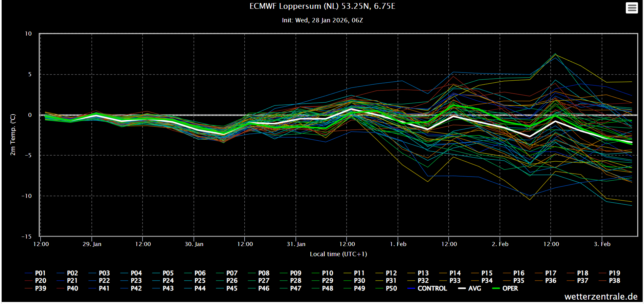Open the chart context menu hamburger icon

click(632, 8)
